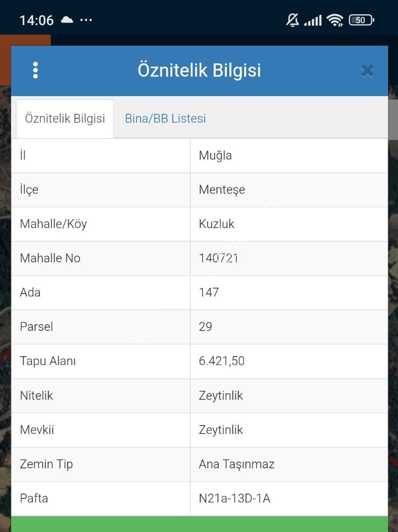Click the Pafta value N21a-13D-1A
Viewport: 398px width, 532px height.
[x=234, y=499]
